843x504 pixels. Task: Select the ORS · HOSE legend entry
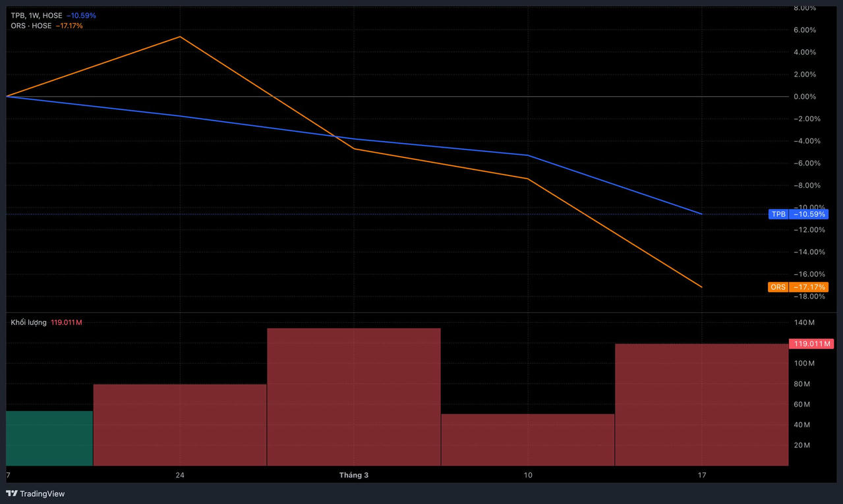tap(31, 26)
